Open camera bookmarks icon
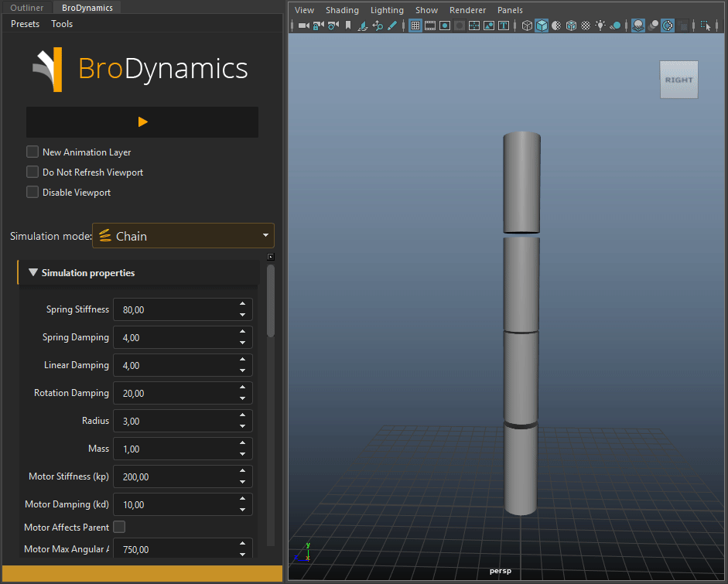The width and height of the screenshot is (728, 584). coord(348,26)
